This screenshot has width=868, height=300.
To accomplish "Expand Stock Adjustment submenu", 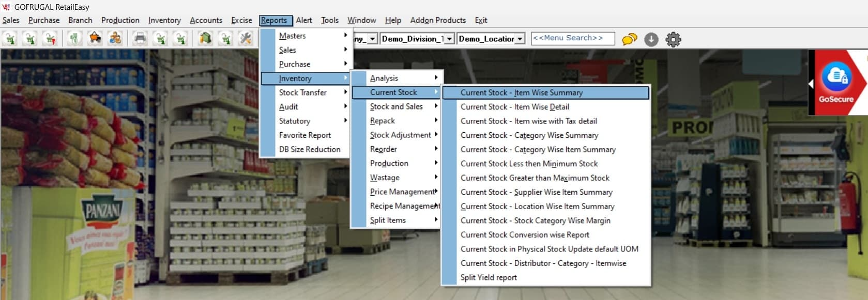I will coord(397,135).
